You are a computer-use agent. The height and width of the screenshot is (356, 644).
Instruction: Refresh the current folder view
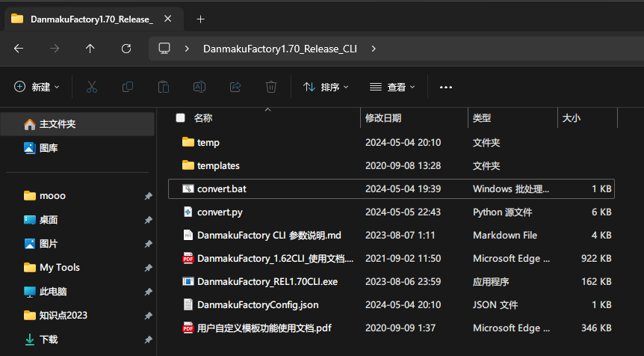click(x=126, y=49)
